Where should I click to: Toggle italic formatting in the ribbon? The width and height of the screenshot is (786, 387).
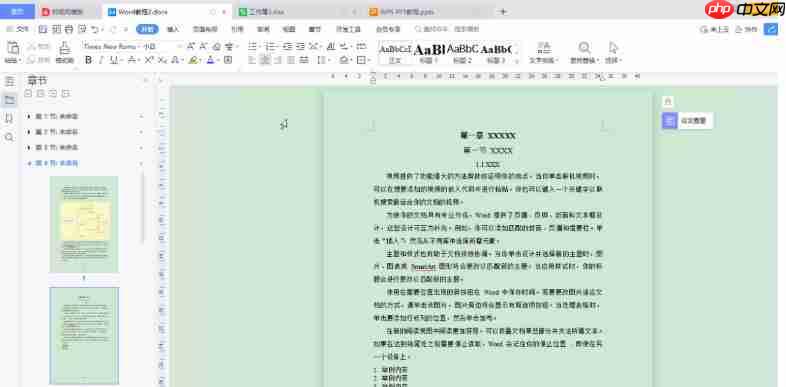(101, 61)
